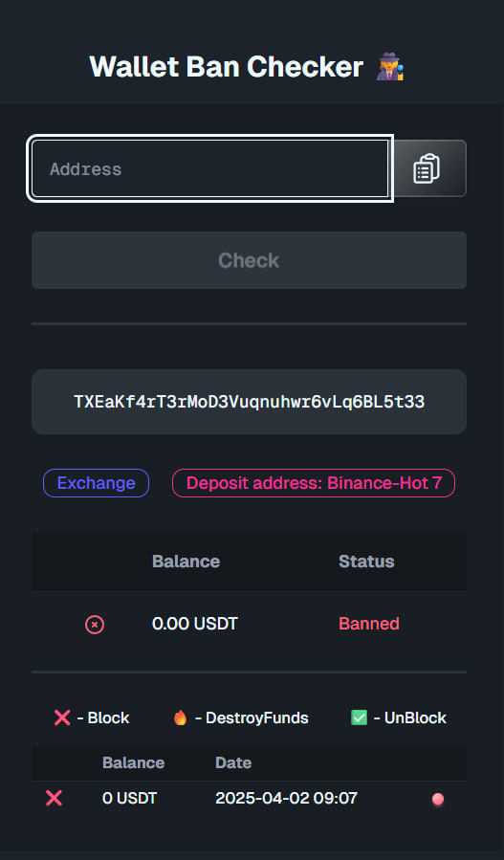504x860 pixels.
Task: Select the 2025-04-02 09:07 date entry
Action: click(x=286, y=798)
